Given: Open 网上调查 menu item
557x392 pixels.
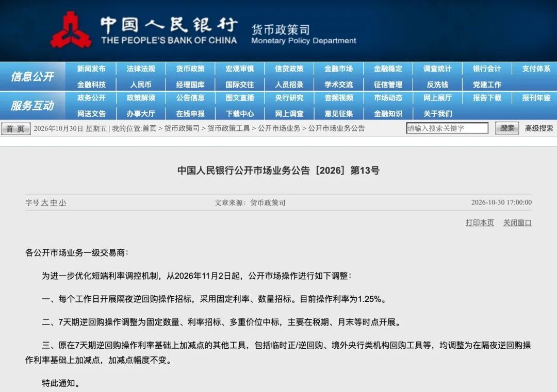Looking at the screenshot, I should [x=289, y=114].
